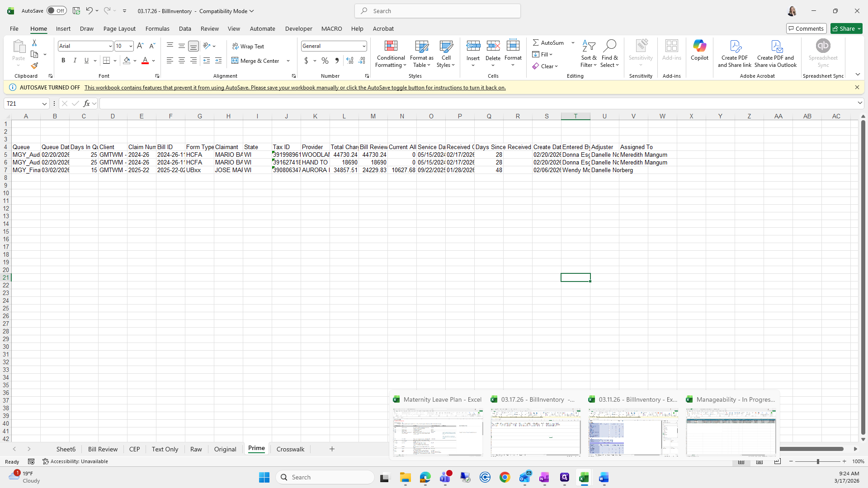Switch to the Crosswalk sheet tab
This screenshot has width=868, height=488.
(x=290, y=449)
